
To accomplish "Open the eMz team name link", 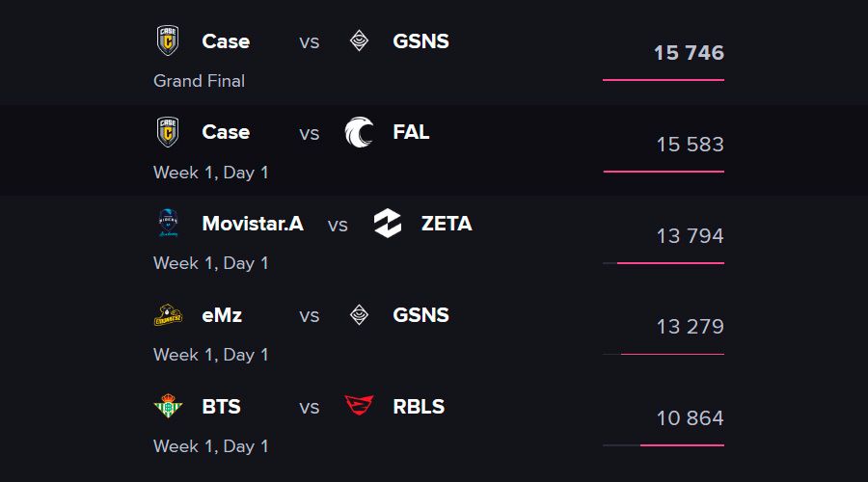I will point(222,315).
